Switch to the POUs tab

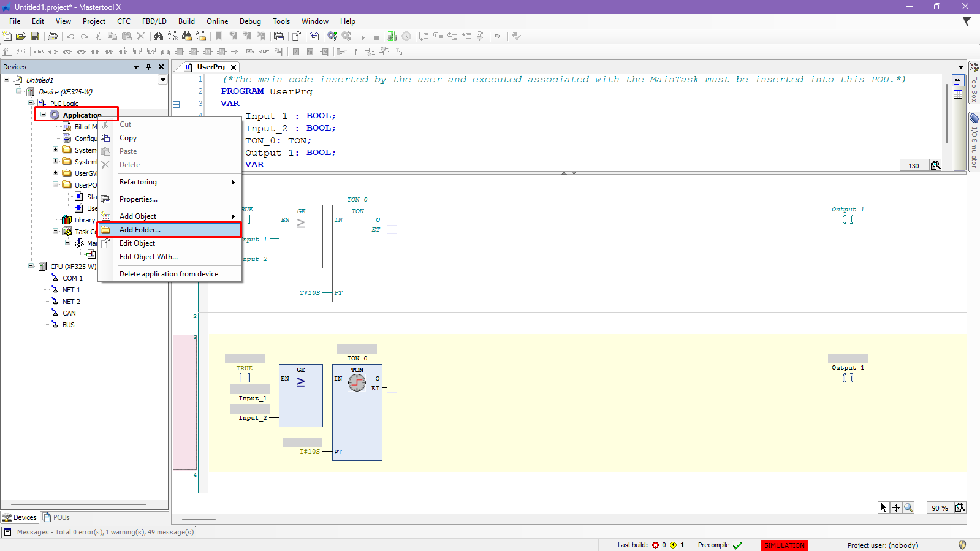[x=56, y=517]
